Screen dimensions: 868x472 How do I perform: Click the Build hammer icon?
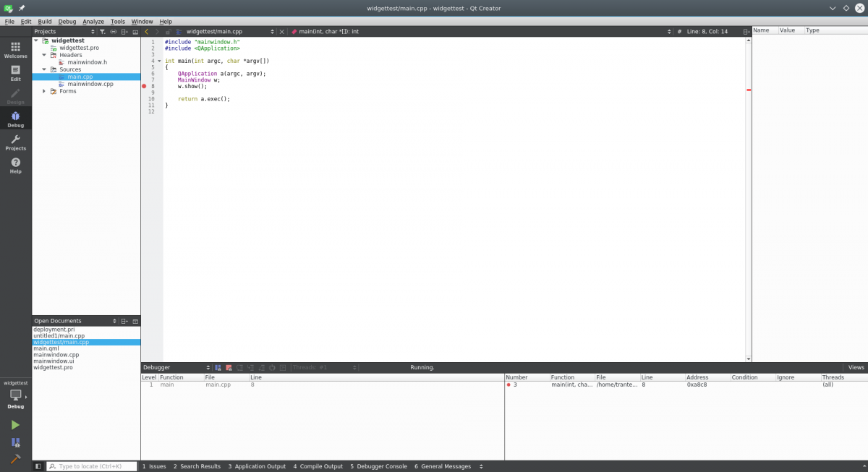(x=15, y=458)
